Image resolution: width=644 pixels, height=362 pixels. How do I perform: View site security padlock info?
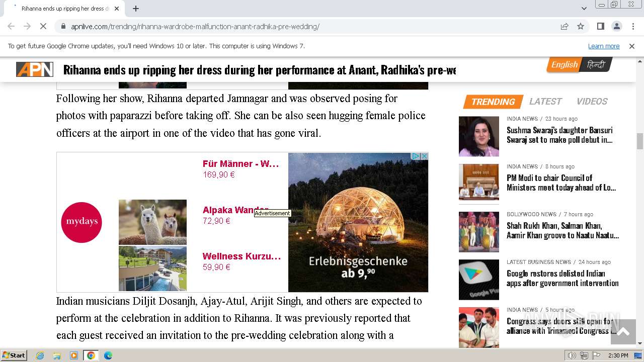click(x=63, y=26)
